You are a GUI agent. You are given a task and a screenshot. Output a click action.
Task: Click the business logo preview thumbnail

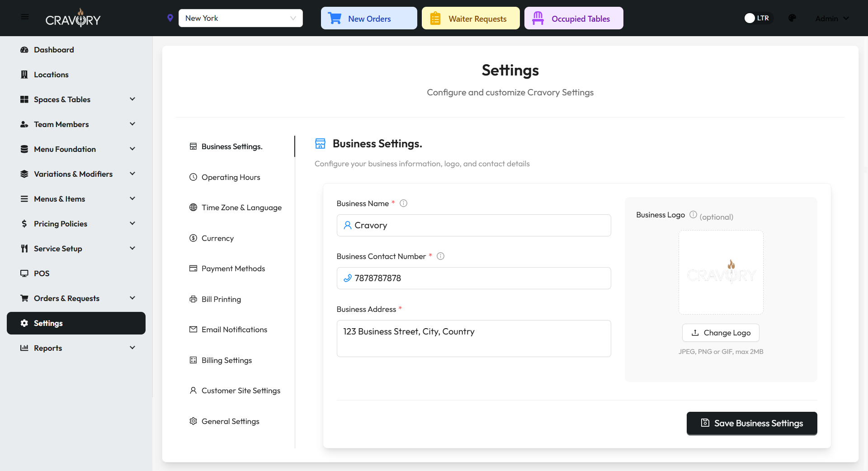tap(721, 273)
